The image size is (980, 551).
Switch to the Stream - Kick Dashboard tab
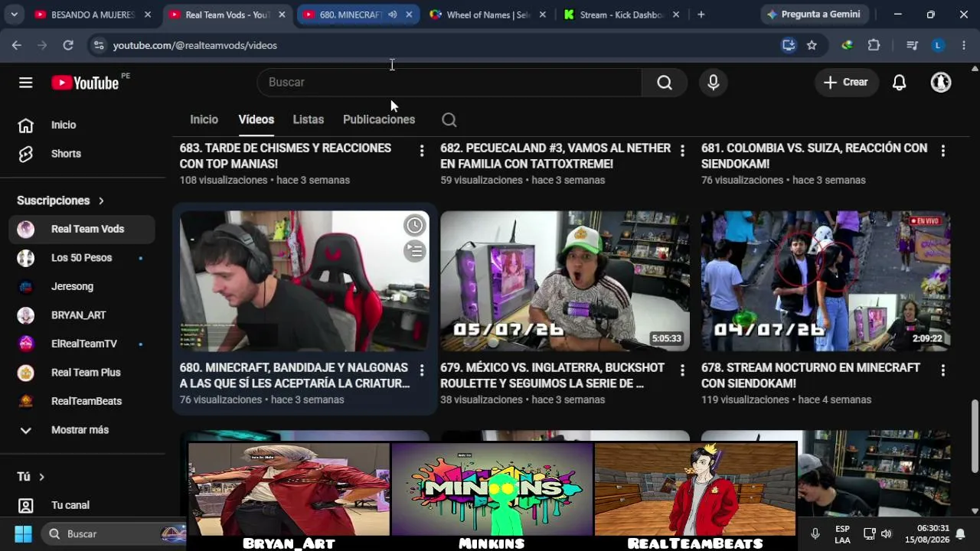pyautogui.click(x=622, y=15)
